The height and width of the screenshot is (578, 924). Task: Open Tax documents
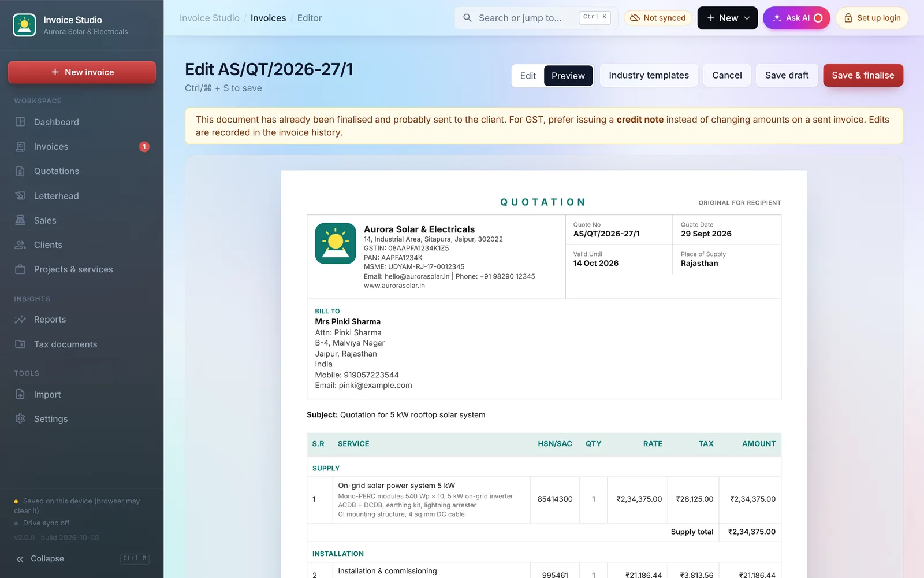(81, 344)
